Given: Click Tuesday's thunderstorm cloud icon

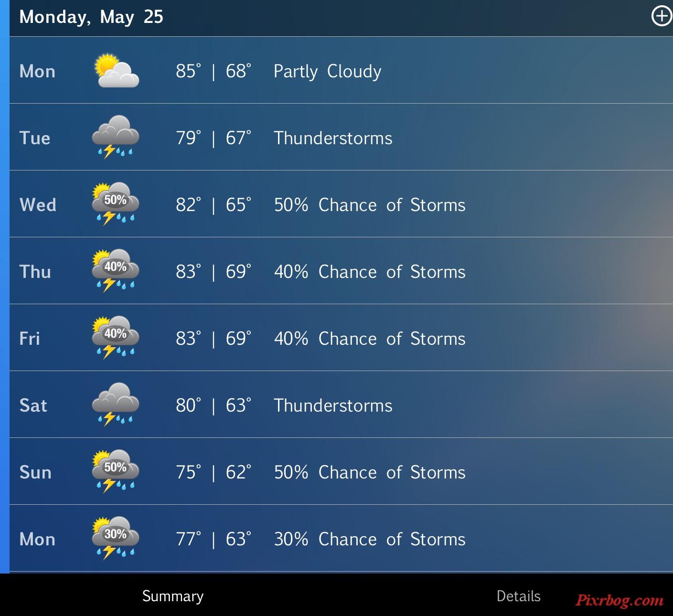Looking at the screenshot, I should 115,137.
